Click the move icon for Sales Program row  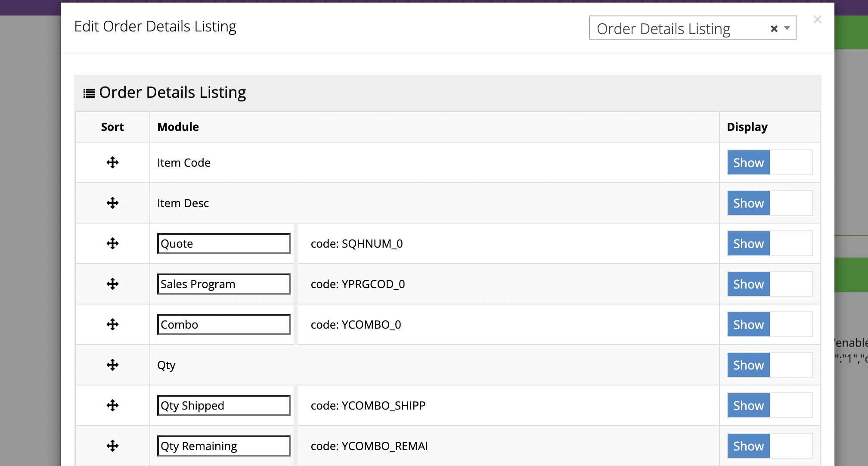coord(112,284)
